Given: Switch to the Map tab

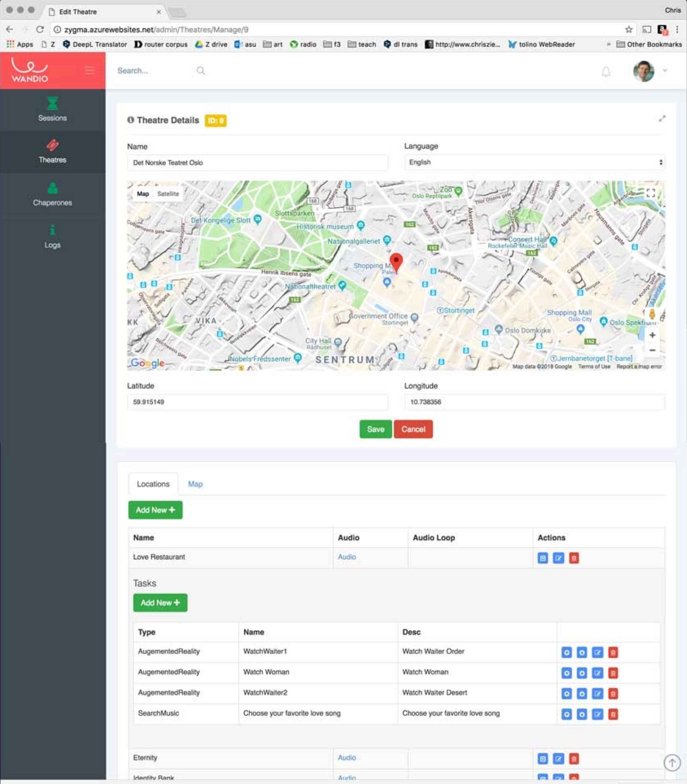Looking at the screenshot, I should [195, 484].
